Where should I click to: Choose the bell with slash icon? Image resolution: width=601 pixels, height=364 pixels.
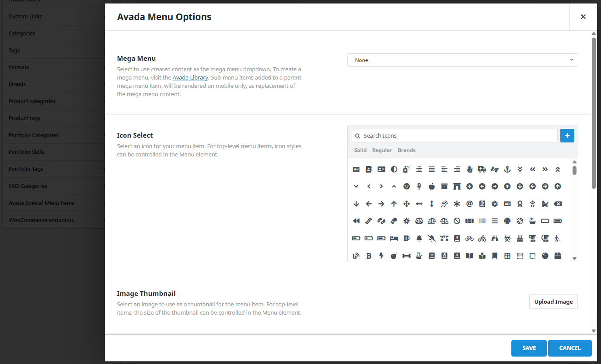(x=432, y=238)
